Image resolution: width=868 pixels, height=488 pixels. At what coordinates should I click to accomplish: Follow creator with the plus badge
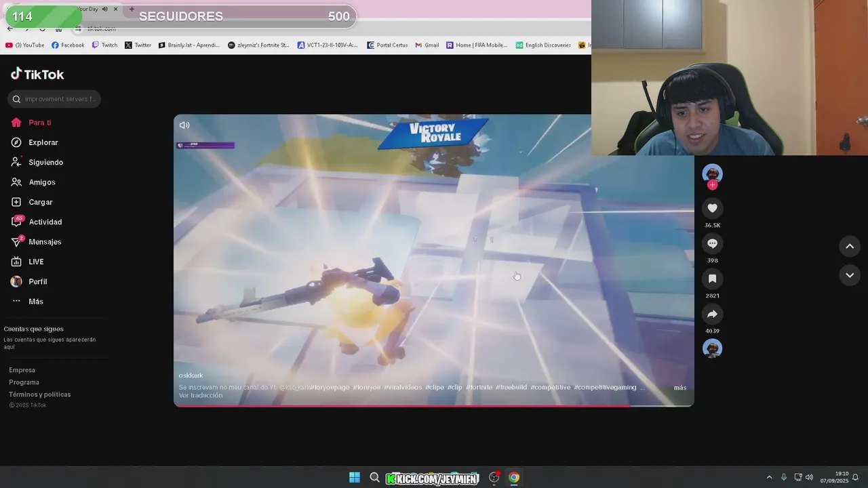click(712, 185)
